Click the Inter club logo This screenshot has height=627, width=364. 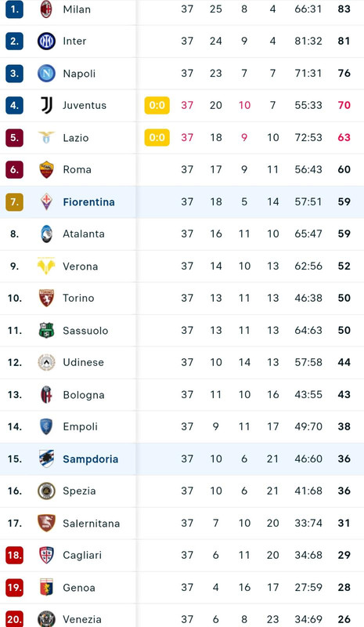pos(46,41)
